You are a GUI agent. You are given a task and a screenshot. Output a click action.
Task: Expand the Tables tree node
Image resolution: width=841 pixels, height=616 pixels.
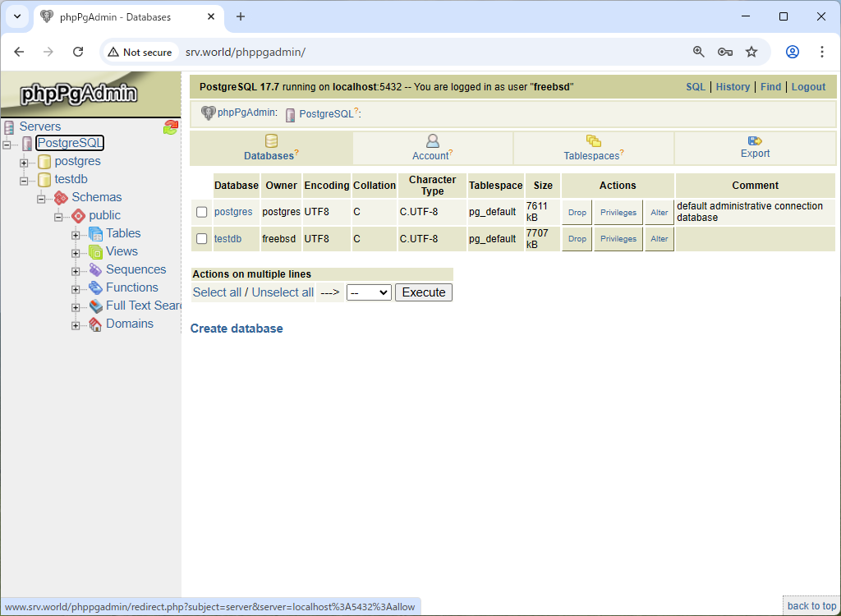coord(76,235)
